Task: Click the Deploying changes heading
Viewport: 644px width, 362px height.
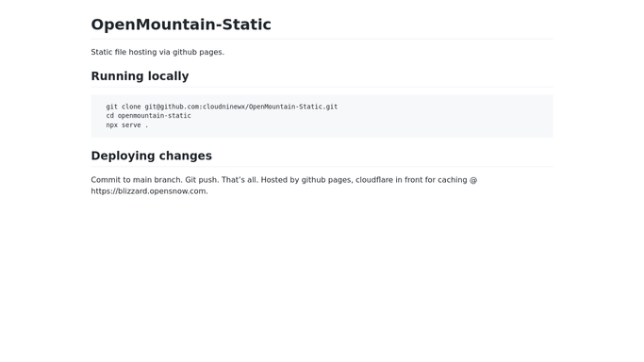Action: (x=151, y=156)
